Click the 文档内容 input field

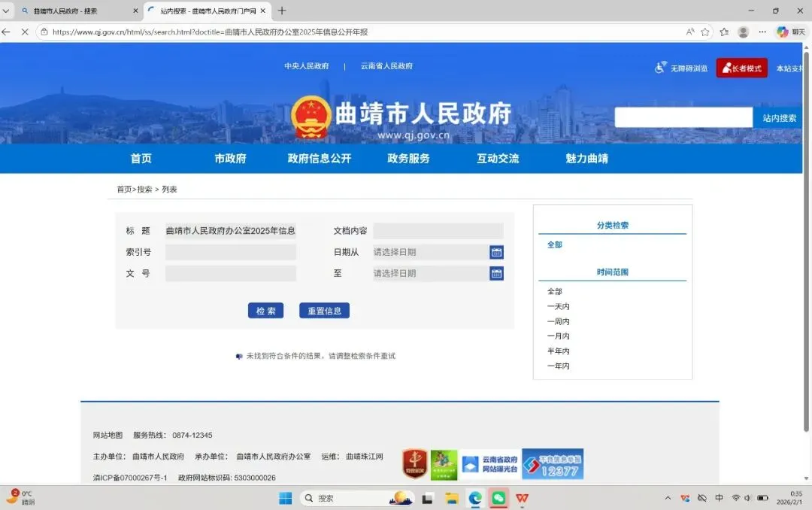pyautogui.click(x=438, y=231)
